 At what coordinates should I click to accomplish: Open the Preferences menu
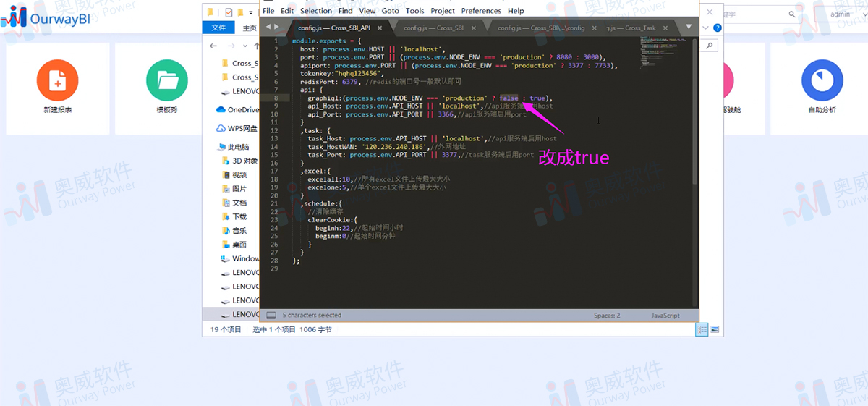(x=481, y=11)
